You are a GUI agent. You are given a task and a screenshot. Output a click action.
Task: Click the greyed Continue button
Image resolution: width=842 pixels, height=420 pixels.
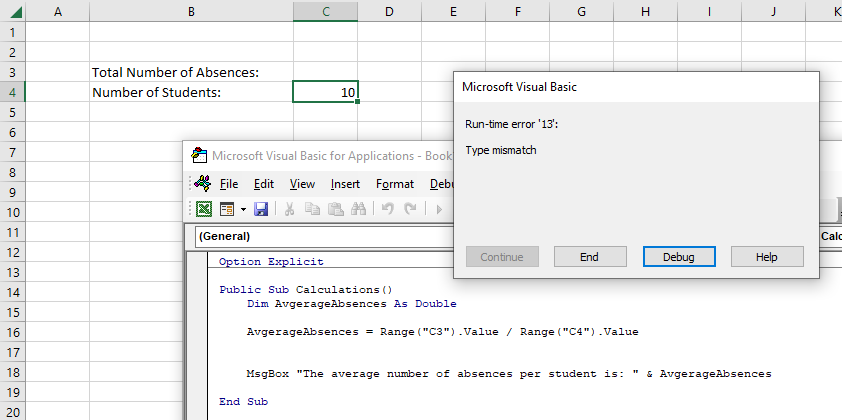[x=502, y=257]
